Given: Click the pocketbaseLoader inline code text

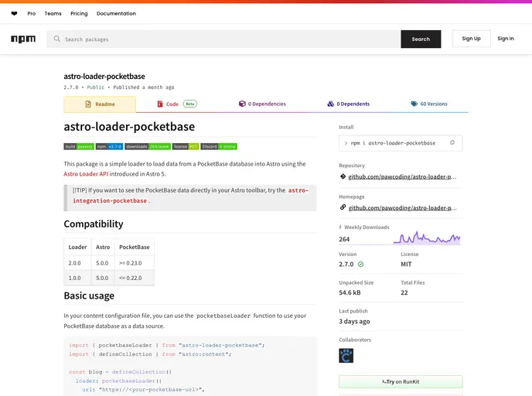Looking at the screenshot, I should tap(223, 316).
